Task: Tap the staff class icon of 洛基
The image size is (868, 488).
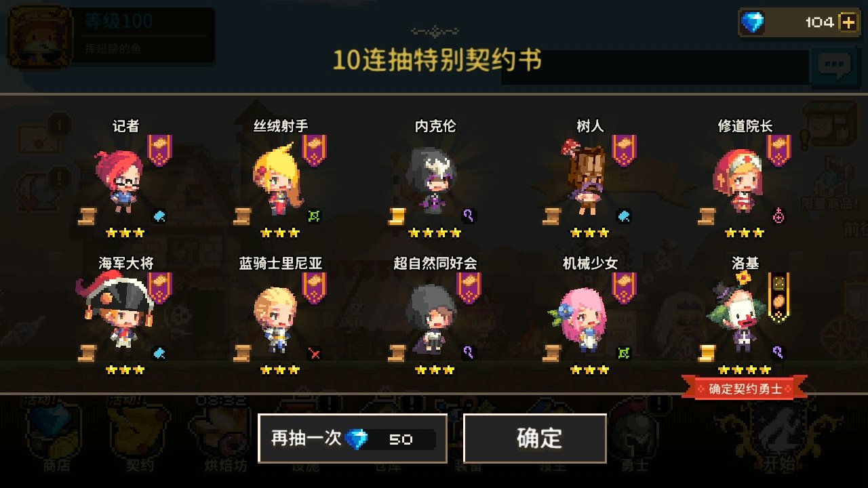Action: tap(779, 352)
